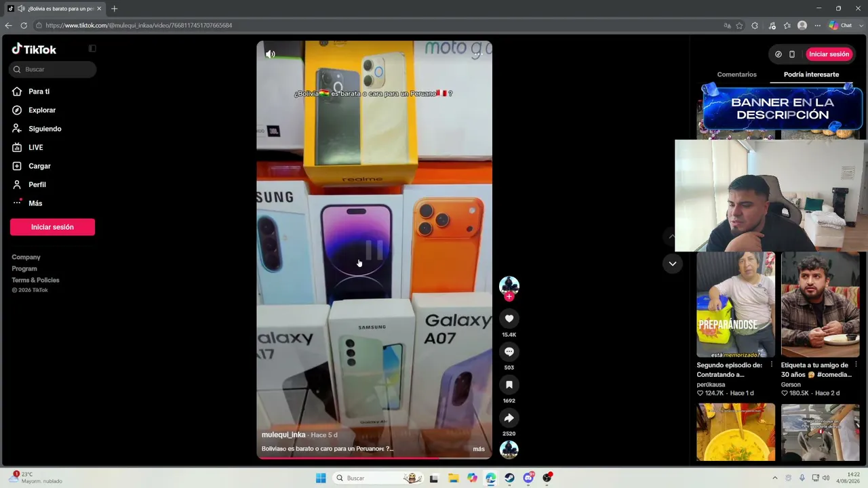Open the Company footer link

(26, 258)
